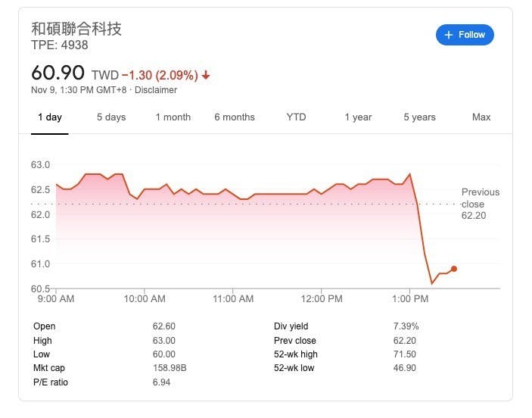Select the 1 day tab
Screen dimensions: 532x418
pos(50,117)
